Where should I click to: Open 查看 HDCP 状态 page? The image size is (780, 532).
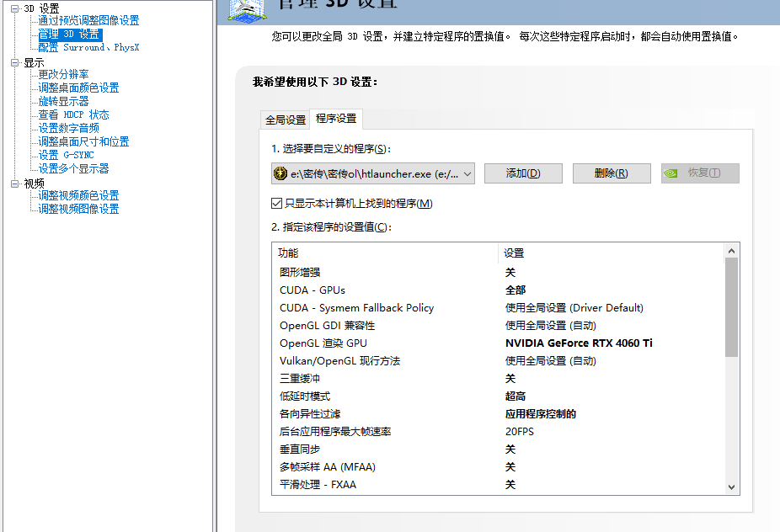pyautogui.click(x=73, y=114)
